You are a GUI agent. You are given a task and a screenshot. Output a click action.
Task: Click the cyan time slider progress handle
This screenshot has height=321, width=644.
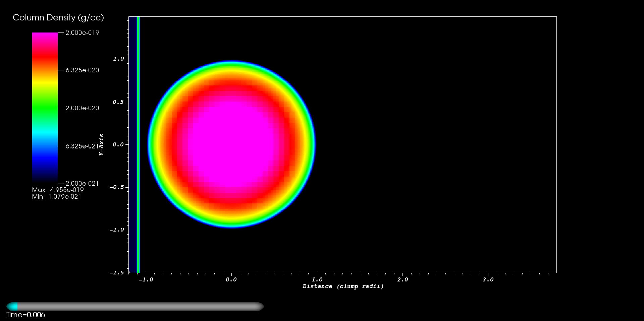tap(12, 307)
